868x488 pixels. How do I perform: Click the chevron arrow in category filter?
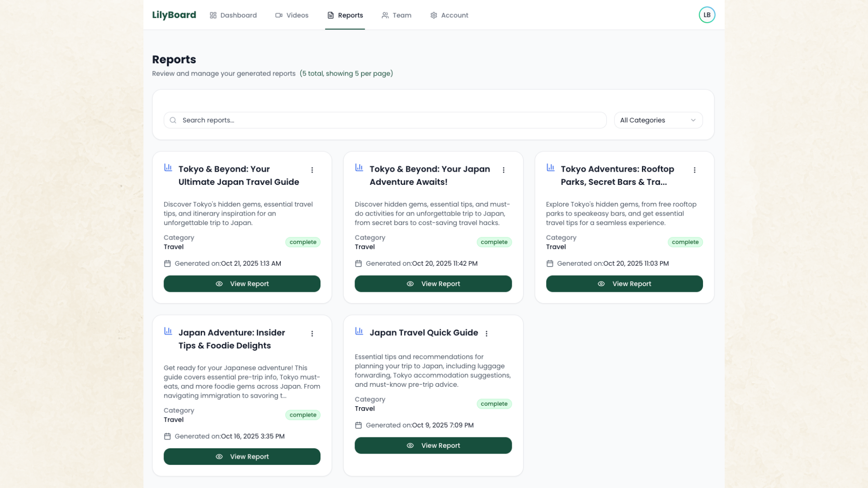pos(693,120)
